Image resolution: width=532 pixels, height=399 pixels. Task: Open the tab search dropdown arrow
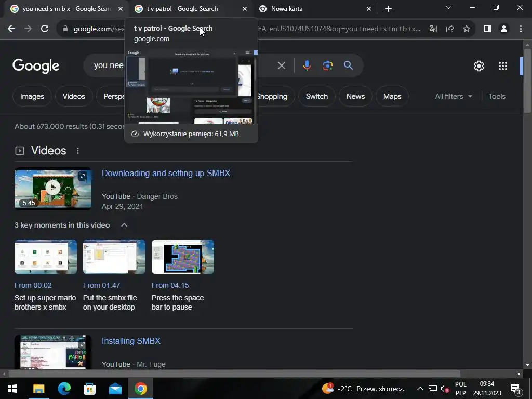(448, 7)
